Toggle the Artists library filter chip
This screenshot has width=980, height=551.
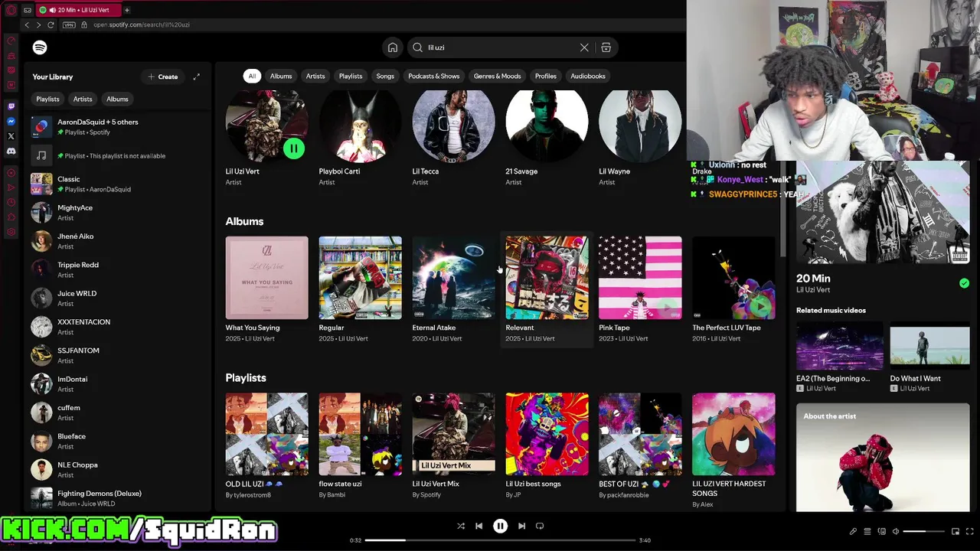83,99
